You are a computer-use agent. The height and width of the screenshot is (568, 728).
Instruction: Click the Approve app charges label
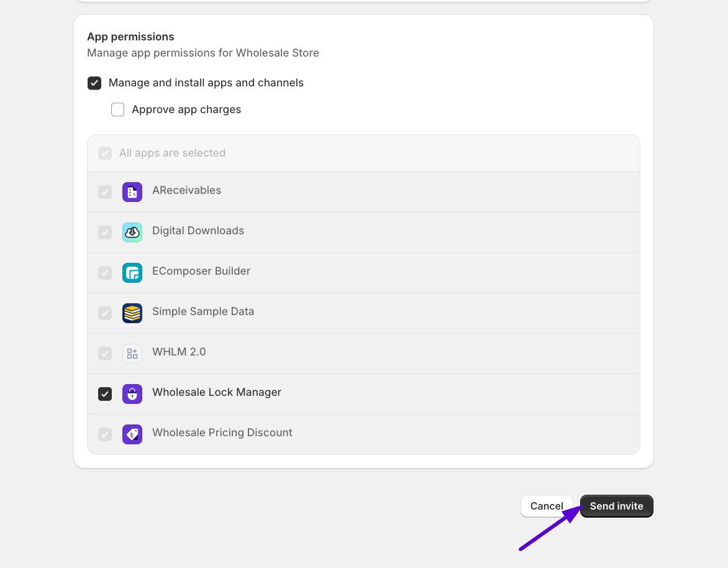(x=186, y=109)
